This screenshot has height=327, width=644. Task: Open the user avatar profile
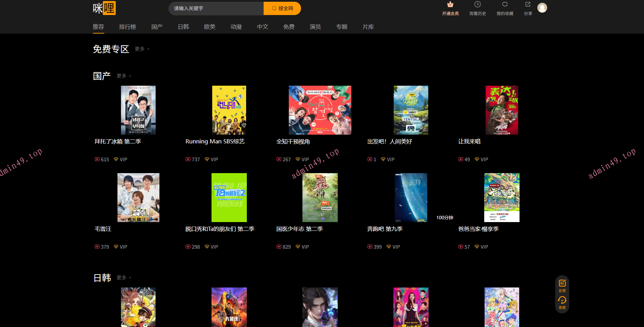click(x=542, y=8)
